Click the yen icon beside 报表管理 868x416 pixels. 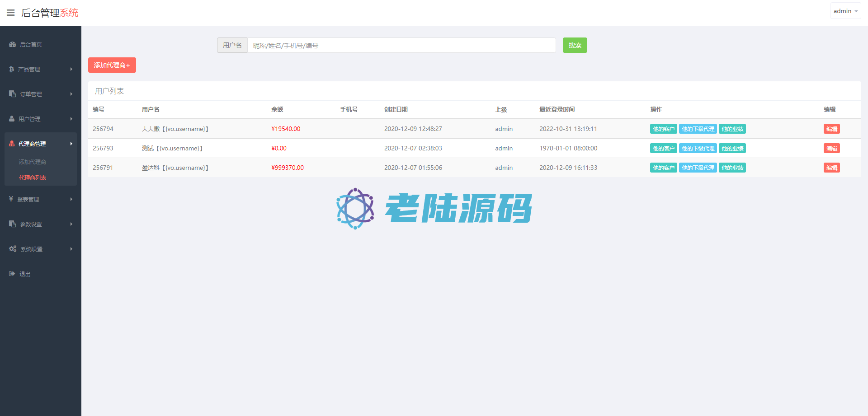coord(11,199)
